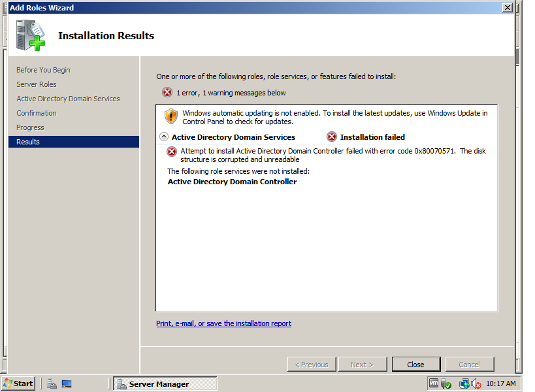Viewport: 535px width, 392px height.
Task: Click the Close button
Action: 416,365
